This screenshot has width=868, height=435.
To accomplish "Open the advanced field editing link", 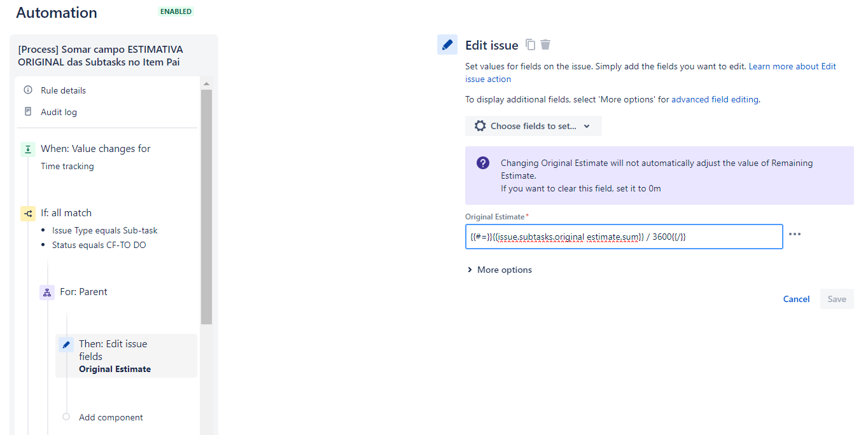I will pyautogui.click(x=715, y=99).
